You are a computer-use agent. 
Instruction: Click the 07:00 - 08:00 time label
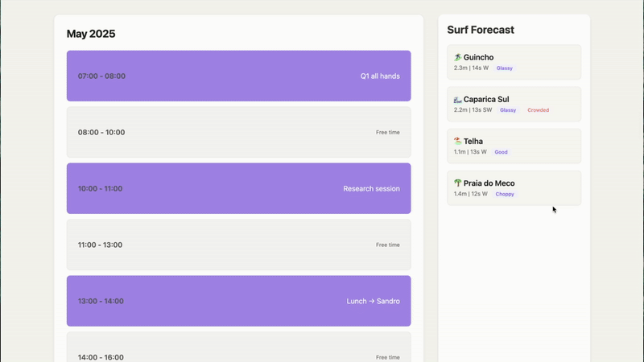[101, 76]
